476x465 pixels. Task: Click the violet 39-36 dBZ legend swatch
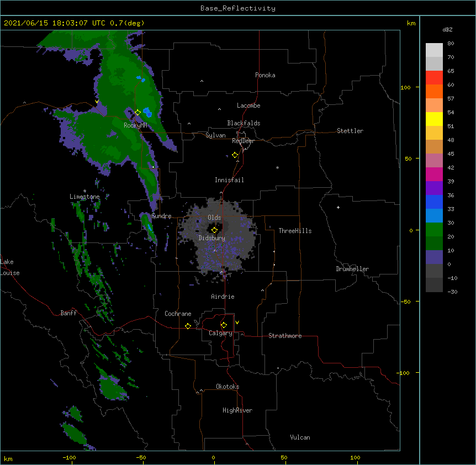tap(434, 188)
